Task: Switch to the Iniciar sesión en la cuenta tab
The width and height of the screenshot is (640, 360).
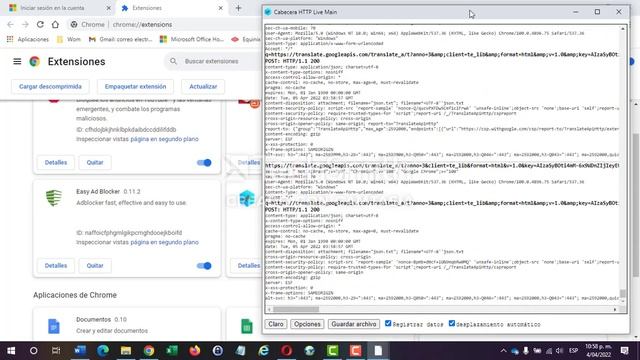Action: click(x=59, y=8)
